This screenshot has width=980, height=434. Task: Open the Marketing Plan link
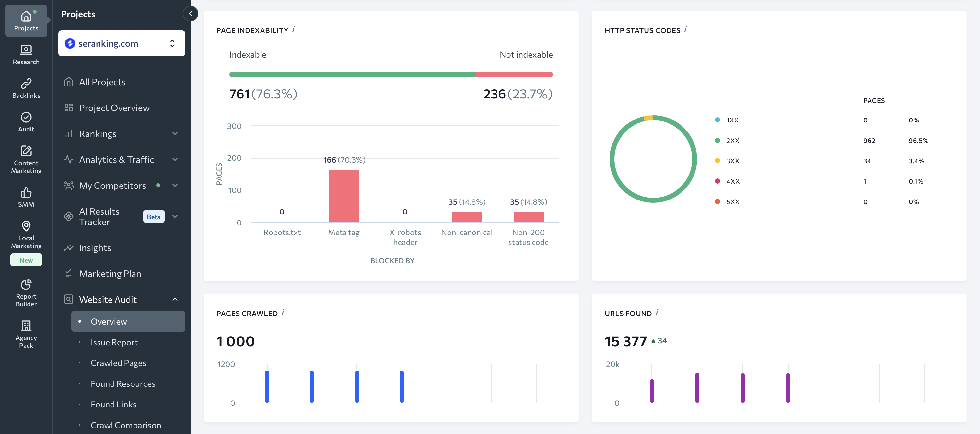110,273
